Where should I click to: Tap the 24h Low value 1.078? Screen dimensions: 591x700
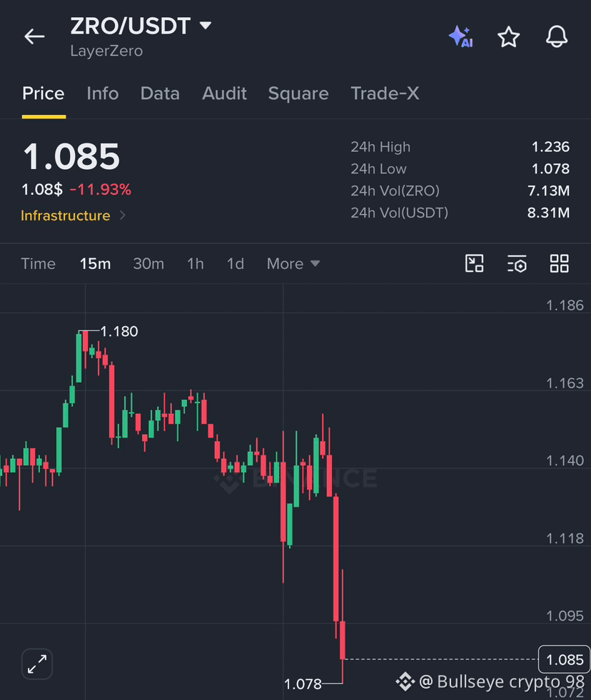pos(550,168)
